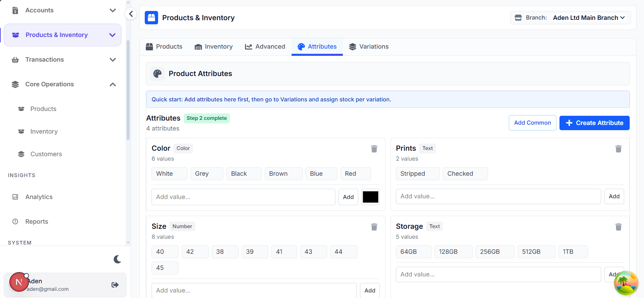Click the Reports icon in sidebar
The image size is (644, 298).
15,222
